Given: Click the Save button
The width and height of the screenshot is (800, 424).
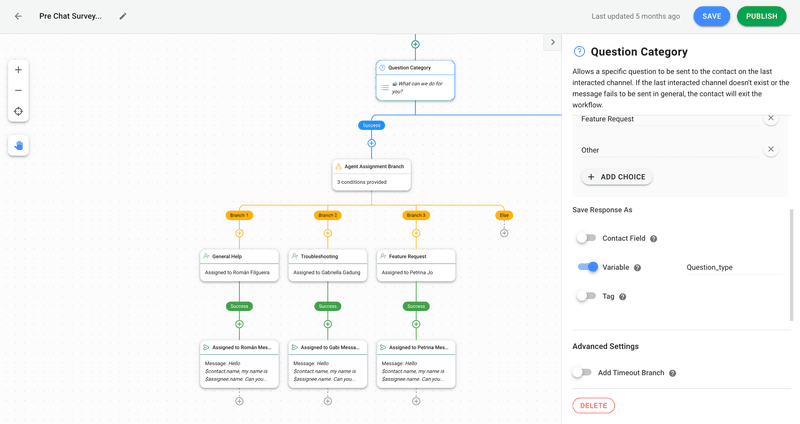Looking at the screenshot, I should click(711, 16).
